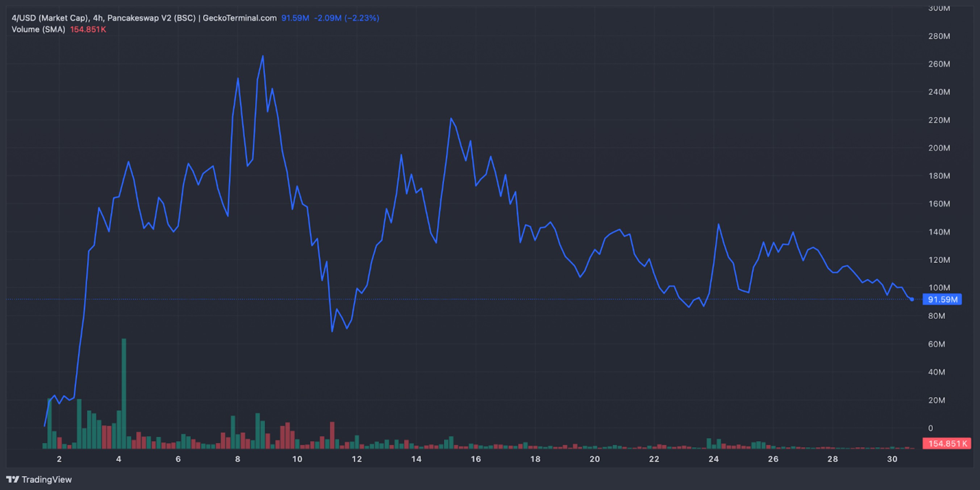The height and width of the screenshot is (490, 980).
Task: Click the blue endpoint dot on price line
Action: 912,299
